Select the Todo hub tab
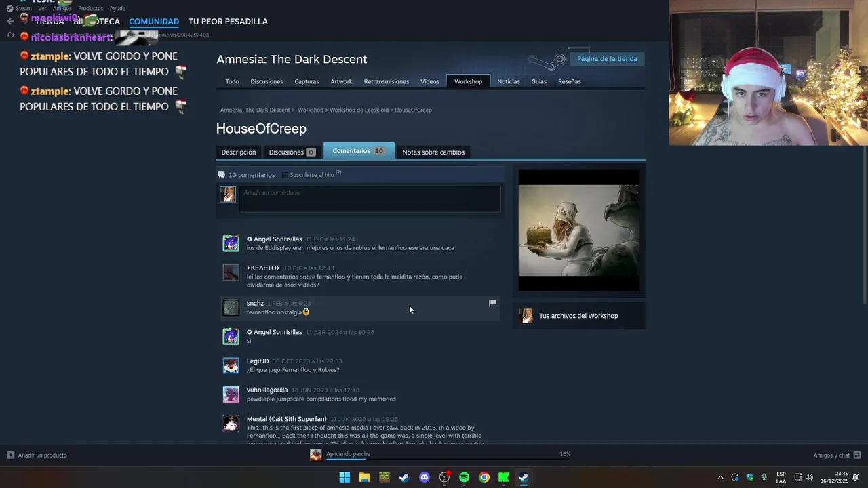The image size is (868, 488). 232,81
